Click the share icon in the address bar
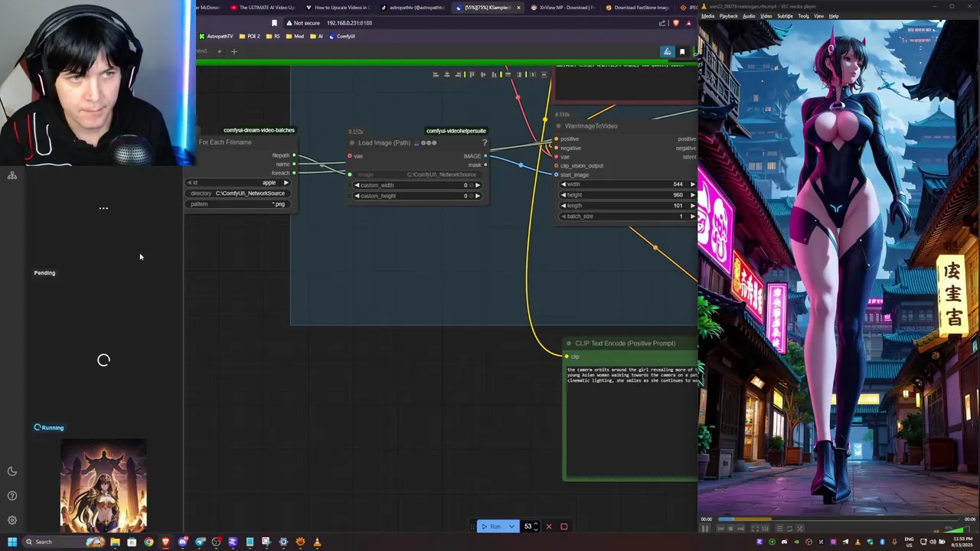 (662, 23)
